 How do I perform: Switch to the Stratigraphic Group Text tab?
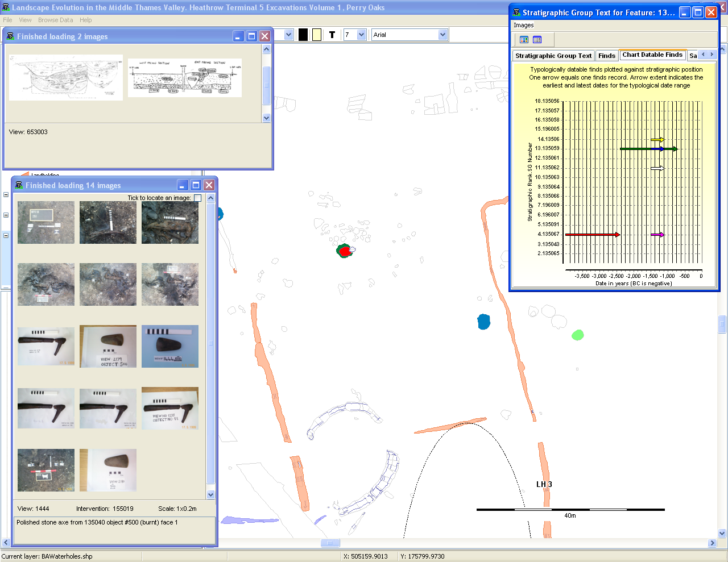pos(553,56)
